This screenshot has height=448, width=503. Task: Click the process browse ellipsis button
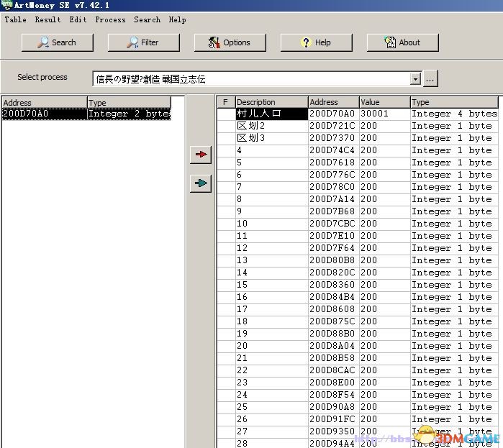(x=430, y=79)
